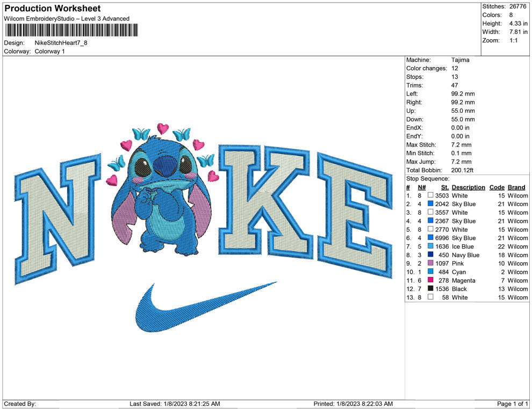Click the 'Ice Blue' description text
The image size is (532, 409).
click(463, 246)
